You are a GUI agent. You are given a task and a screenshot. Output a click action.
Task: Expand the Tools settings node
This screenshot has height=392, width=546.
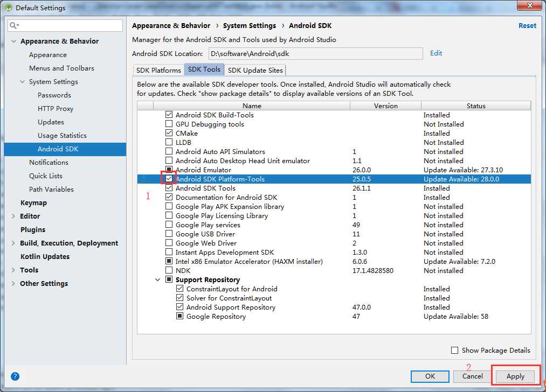[13, 270]
